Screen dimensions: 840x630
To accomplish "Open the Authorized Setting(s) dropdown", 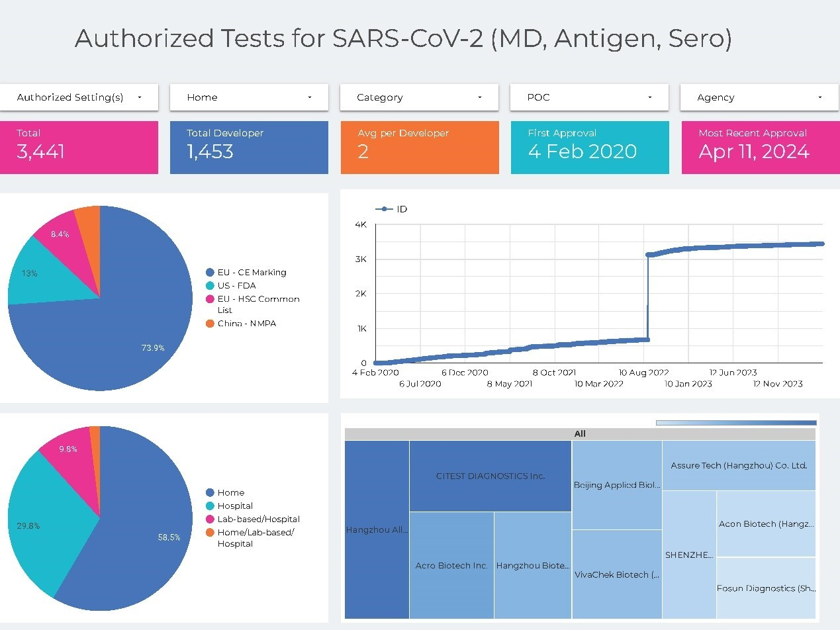I will coord(79,97).
